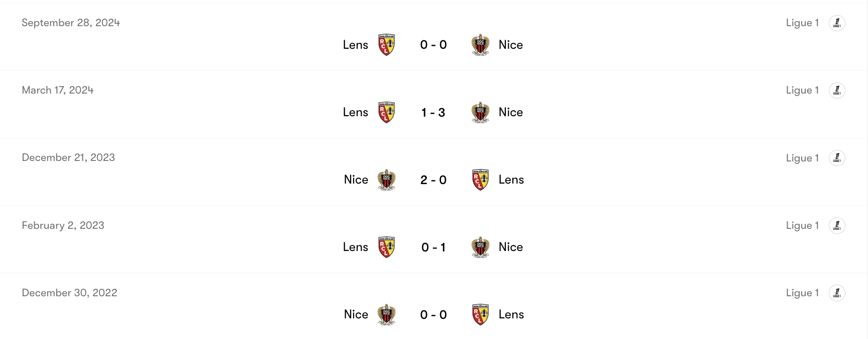Click the Nice crest in the February 2 fixture

[x=480, y=247]
